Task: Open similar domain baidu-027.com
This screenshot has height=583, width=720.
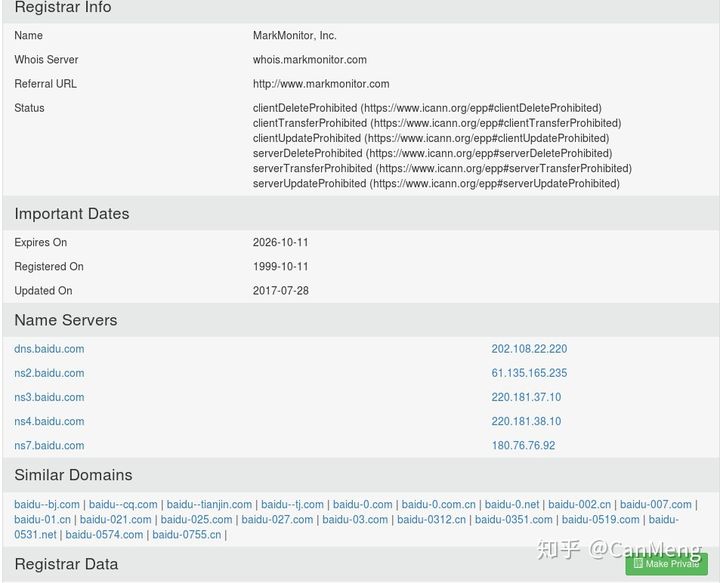Action: [x=277, y=520]
